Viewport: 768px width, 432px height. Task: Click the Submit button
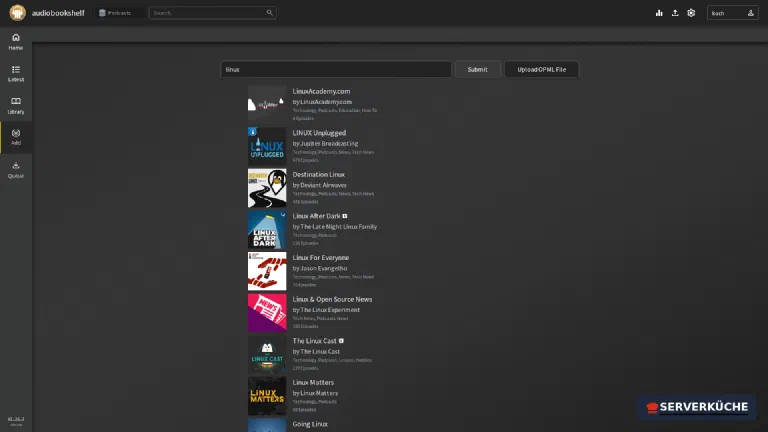click(478, 70)
